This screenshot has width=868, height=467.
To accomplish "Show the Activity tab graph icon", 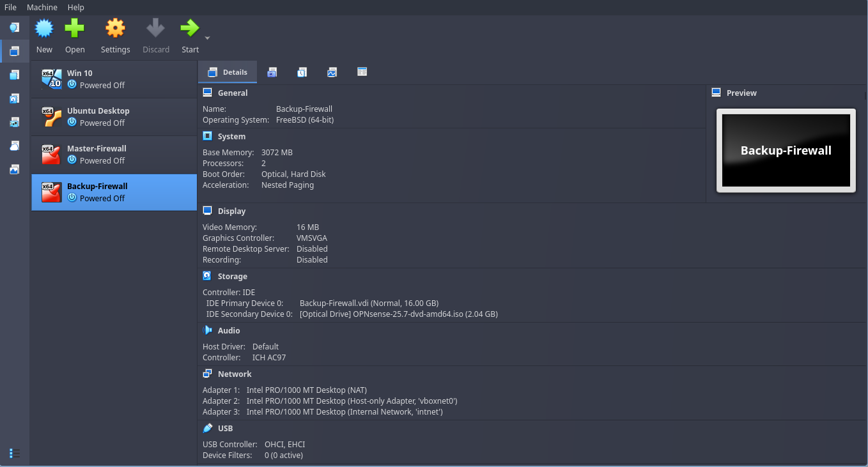I will [332, 72].
